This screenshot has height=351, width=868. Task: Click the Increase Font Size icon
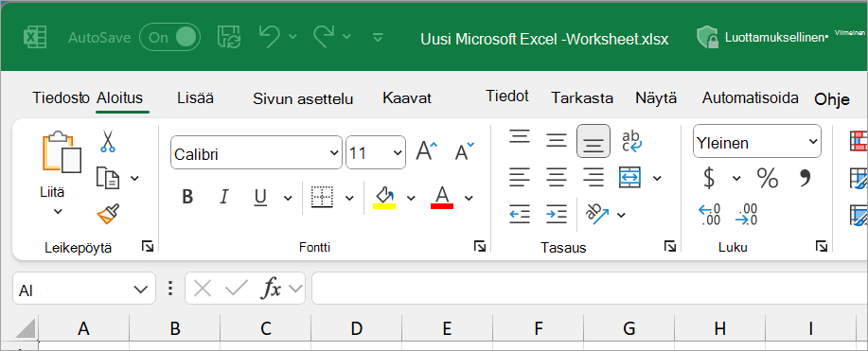pos(426,151)
